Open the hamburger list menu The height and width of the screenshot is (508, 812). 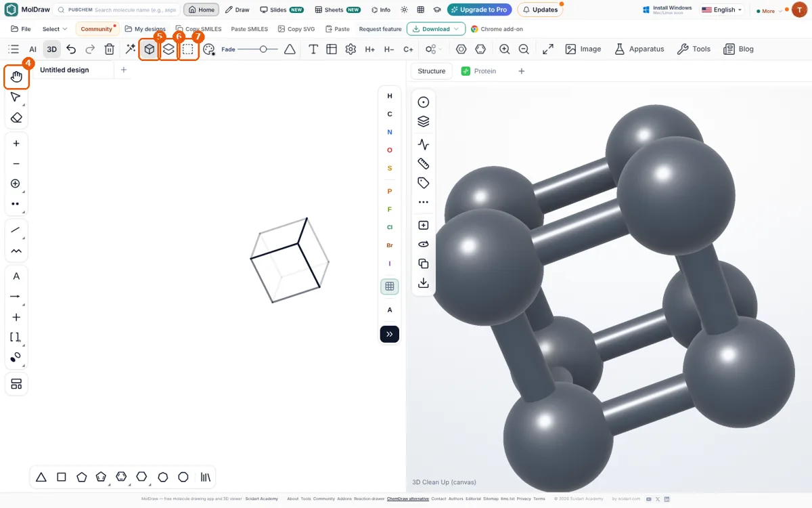click(x=14, y=49)
